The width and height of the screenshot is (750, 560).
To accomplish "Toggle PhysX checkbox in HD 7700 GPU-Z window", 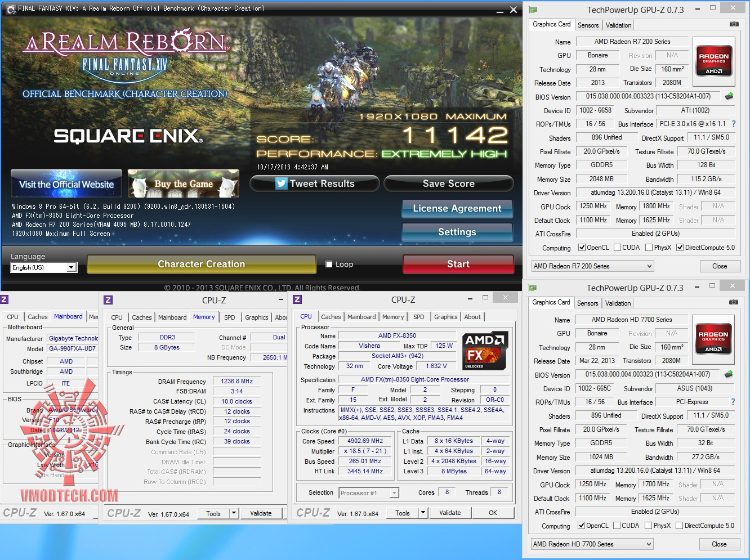I will pos(649,526).
